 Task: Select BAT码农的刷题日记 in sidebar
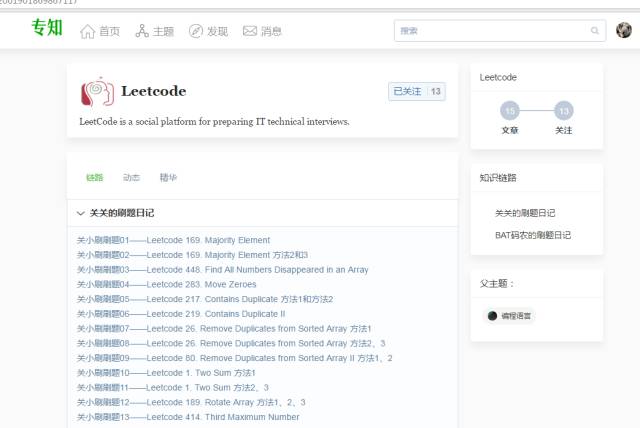click(533, 235)
